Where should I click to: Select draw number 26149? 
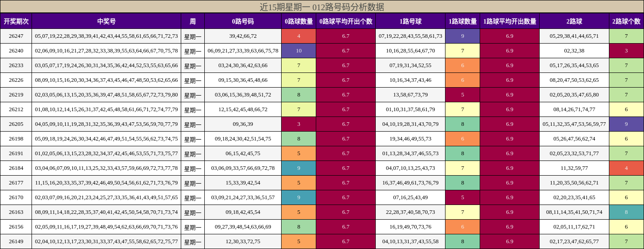[16, 241]
